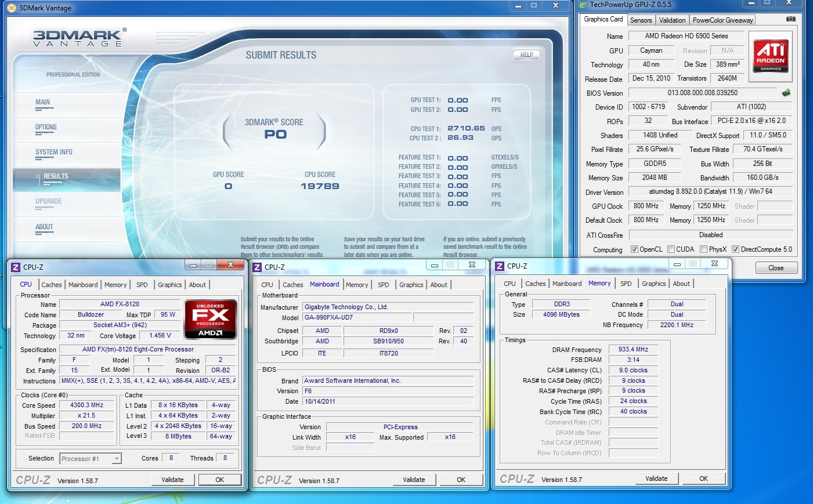Viewport: 813px width, 504px height.
Task: Click the 3DMark Vantage title bar icon
Action: [x=12, y=8]
